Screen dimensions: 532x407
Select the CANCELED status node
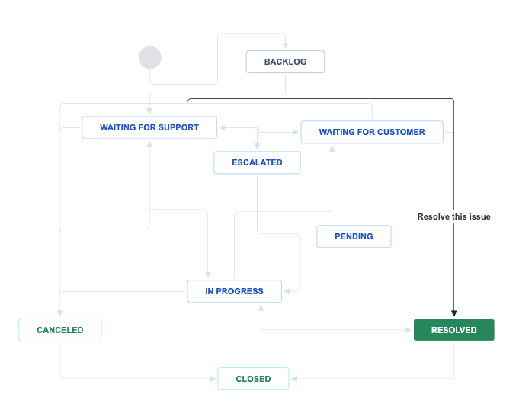tap(60, 330)
